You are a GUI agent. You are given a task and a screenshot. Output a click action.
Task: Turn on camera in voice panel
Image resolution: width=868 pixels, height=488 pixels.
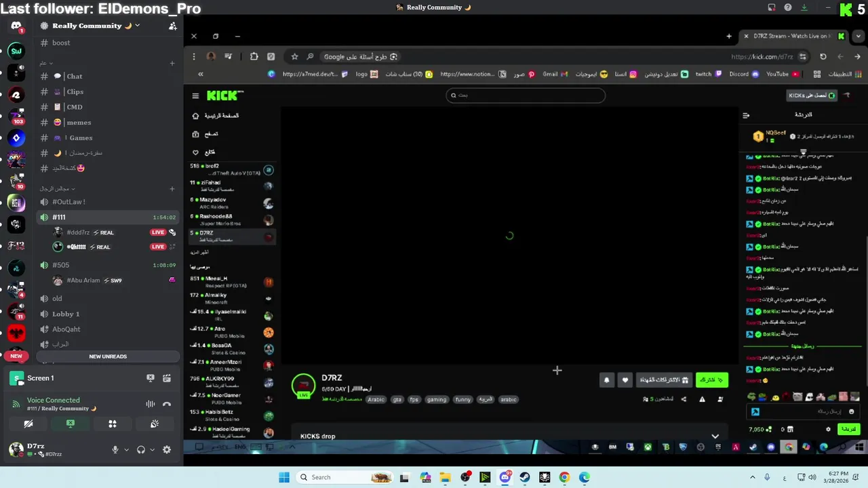pos(28,424)
